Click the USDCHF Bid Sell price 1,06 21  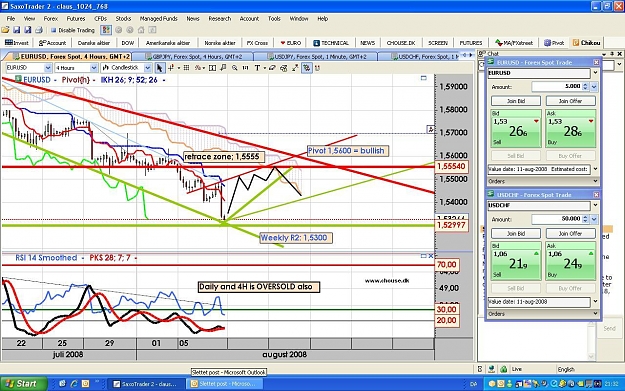(x=516, y=261)
